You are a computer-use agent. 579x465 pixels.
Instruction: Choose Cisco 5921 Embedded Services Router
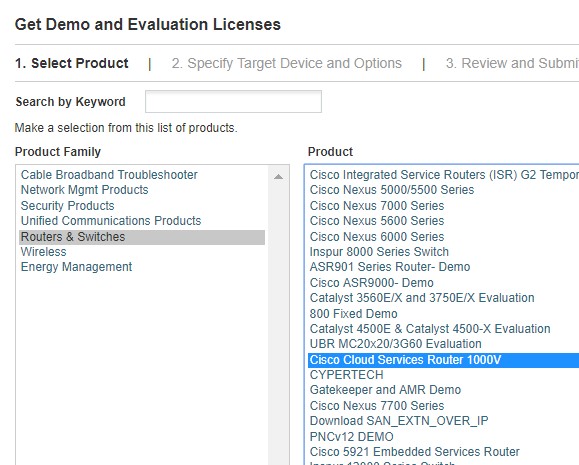414,452
